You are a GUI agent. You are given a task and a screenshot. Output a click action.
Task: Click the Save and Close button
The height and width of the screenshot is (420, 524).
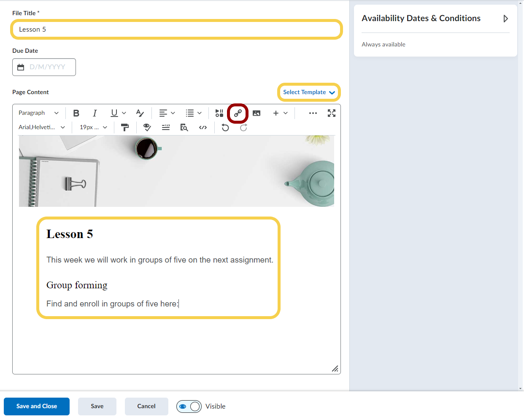[37, 406]
